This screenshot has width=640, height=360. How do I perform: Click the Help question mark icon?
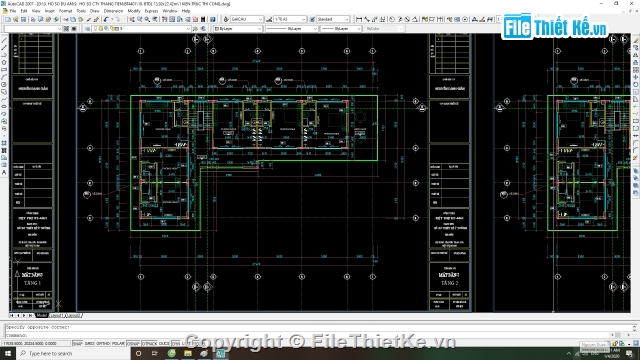(x=213, y=19)
